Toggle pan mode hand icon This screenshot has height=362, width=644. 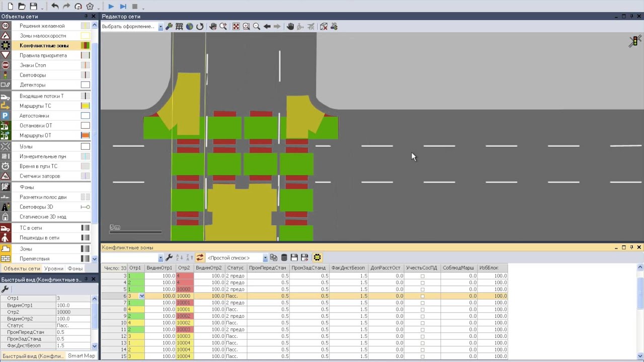pos(290,27)
